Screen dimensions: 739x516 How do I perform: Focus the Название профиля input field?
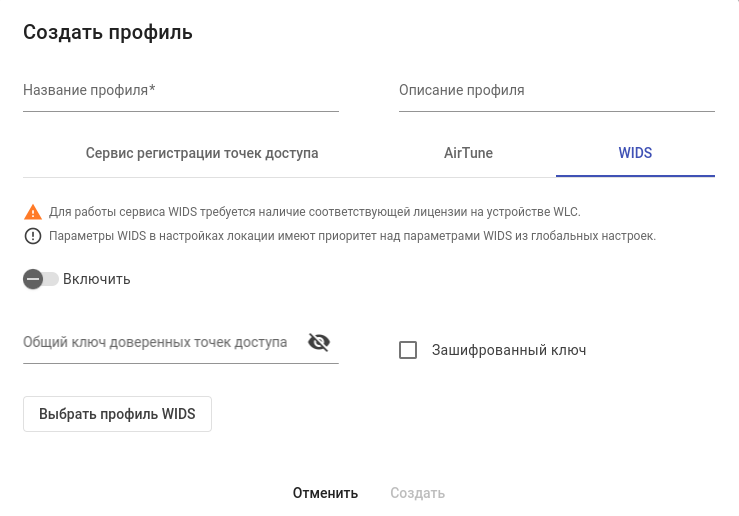pyautogui.click(x=180, y=91)
